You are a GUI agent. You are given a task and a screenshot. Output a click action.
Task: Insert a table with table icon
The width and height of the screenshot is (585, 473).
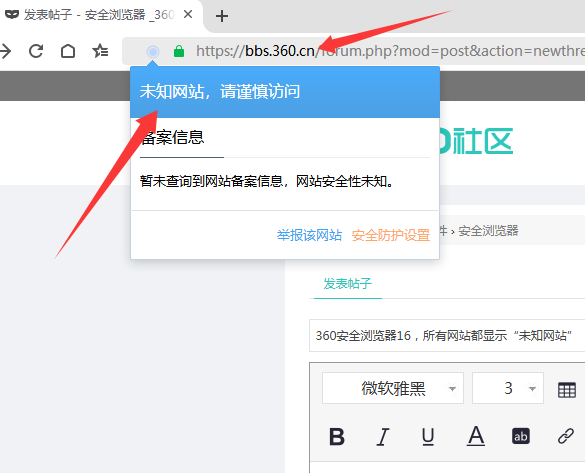click(567, 390)
